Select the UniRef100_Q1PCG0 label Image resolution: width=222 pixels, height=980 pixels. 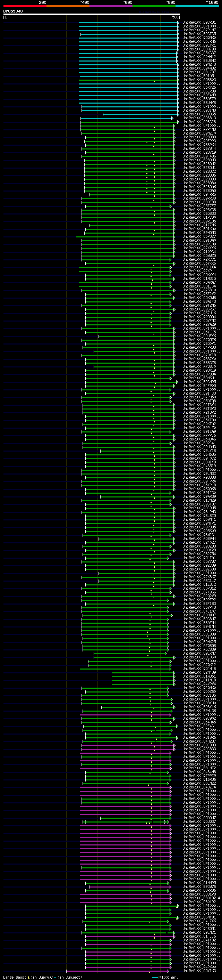(x=199, y=217)
